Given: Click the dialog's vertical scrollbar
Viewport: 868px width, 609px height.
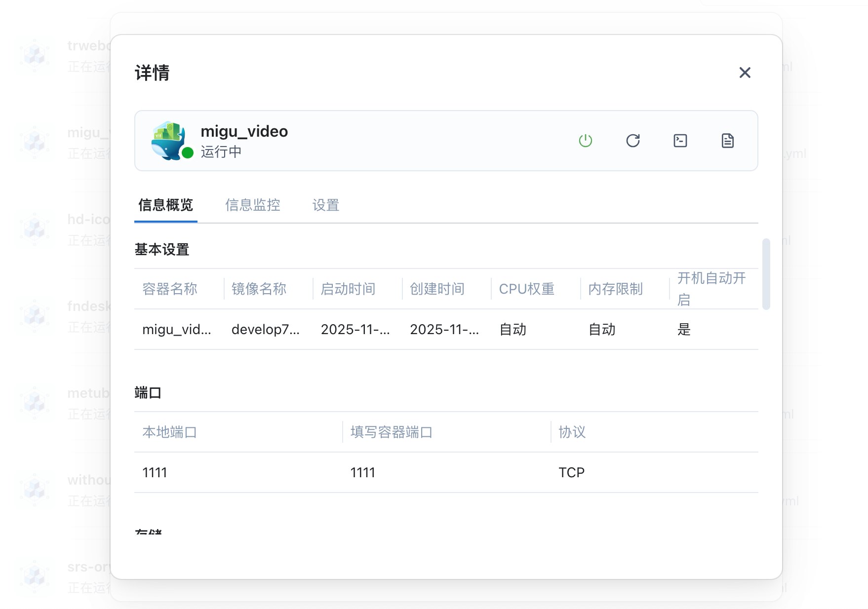Looking at the screenshot, I should [766, 274].
